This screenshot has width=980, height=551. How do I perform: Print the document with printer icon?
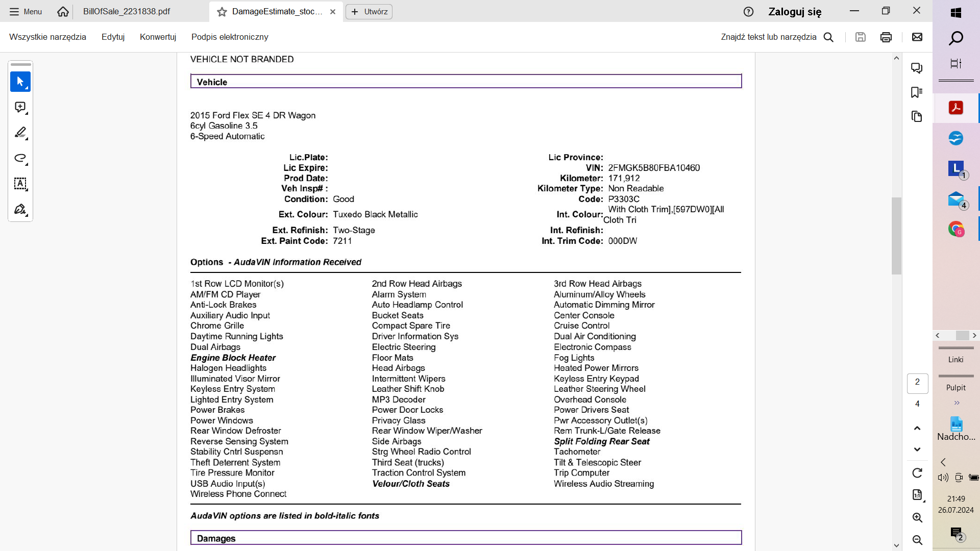coord(886,37)
